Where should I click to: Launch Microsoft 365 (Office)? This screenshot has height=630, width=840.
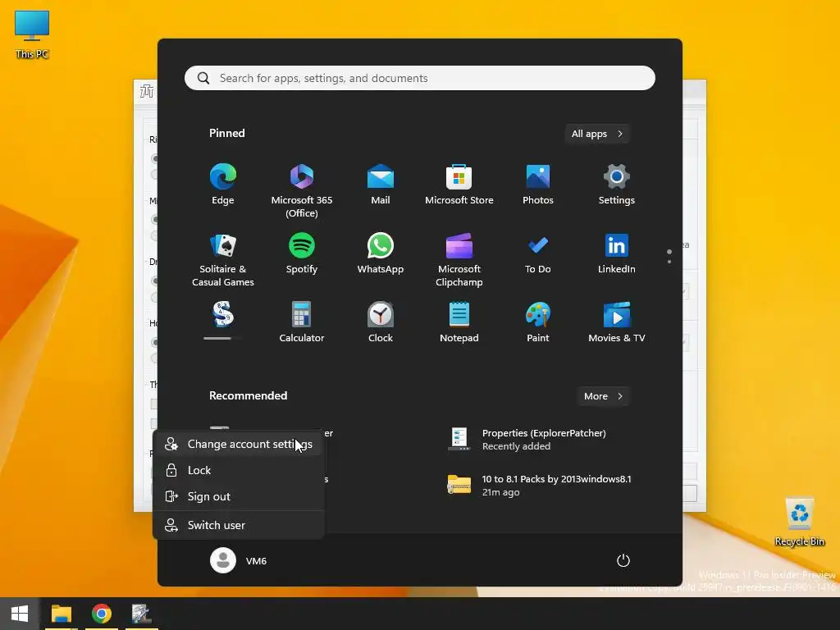302,190
